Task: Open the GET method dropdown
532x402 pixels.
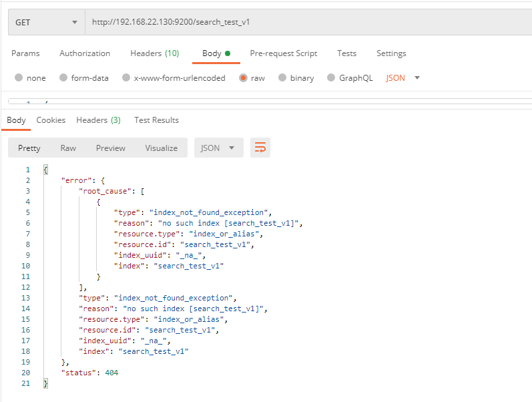Action: [47, 23]
